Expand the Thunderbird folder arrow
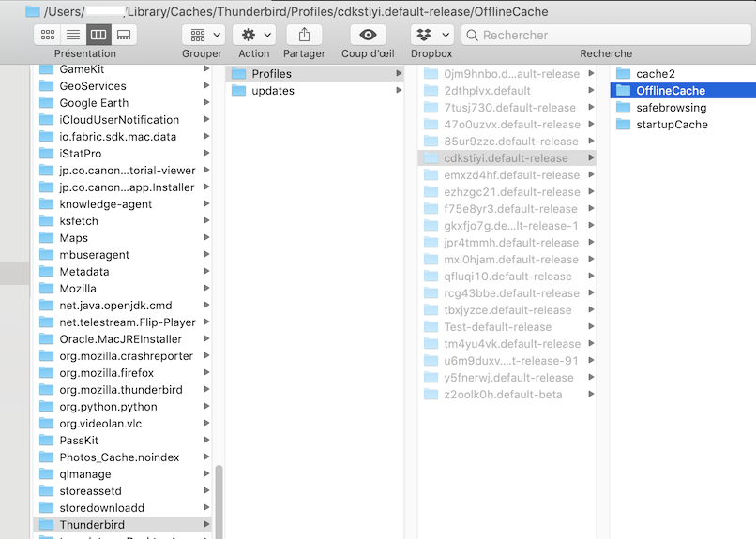 pyautogui.click(x=206, y=524)
